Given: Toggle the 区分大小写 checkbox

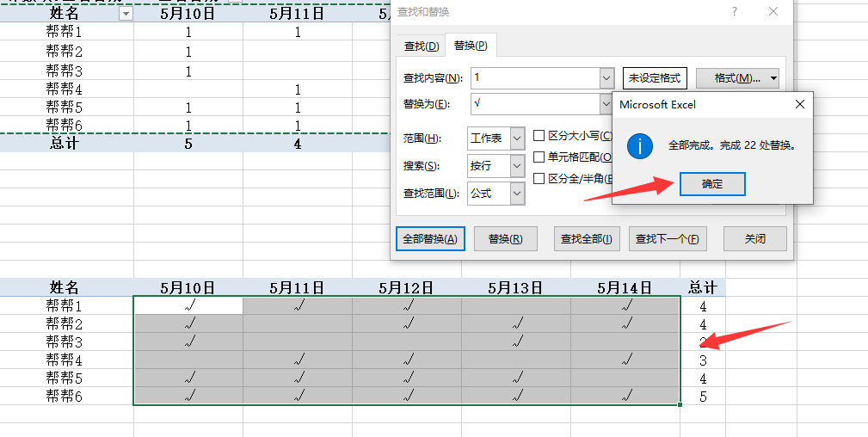Looking at the screenshot, I should pos(539,136).
